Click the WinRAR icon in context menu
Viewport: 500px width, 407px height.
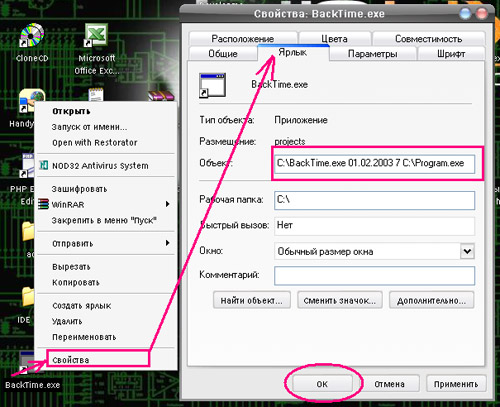[44, 204]
